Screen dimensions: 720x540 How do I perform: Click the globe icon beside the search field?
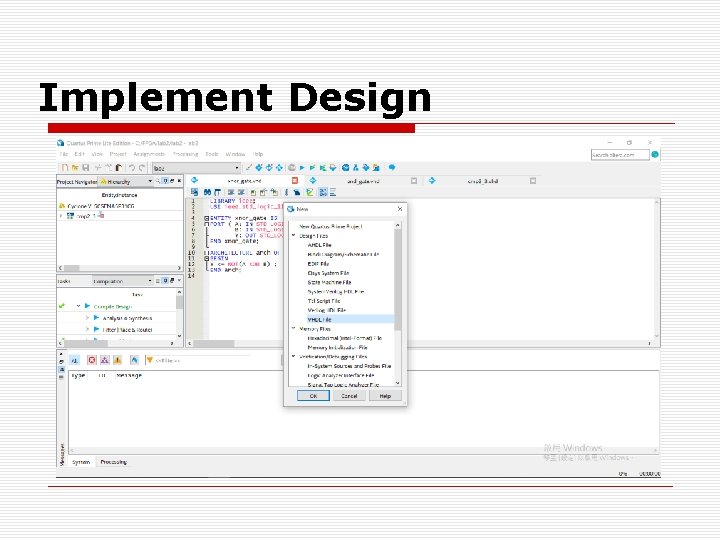[x=655, y=155]
